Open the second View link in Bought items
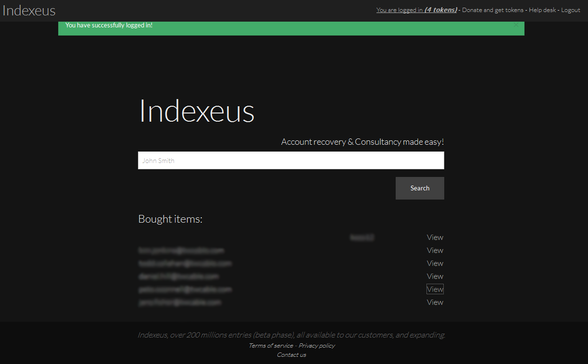Image resolution: width=588 pixels, height=364 pixels. click(435, 251)
